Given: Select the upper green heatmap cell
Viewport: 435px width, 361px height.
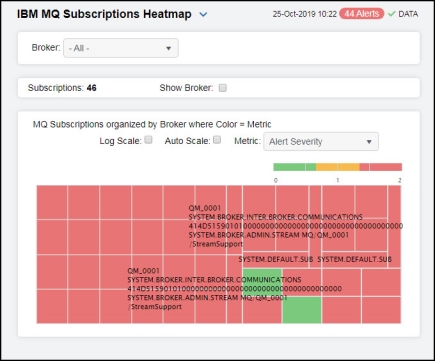Looking at the screenshot, I should pos(262,282).
